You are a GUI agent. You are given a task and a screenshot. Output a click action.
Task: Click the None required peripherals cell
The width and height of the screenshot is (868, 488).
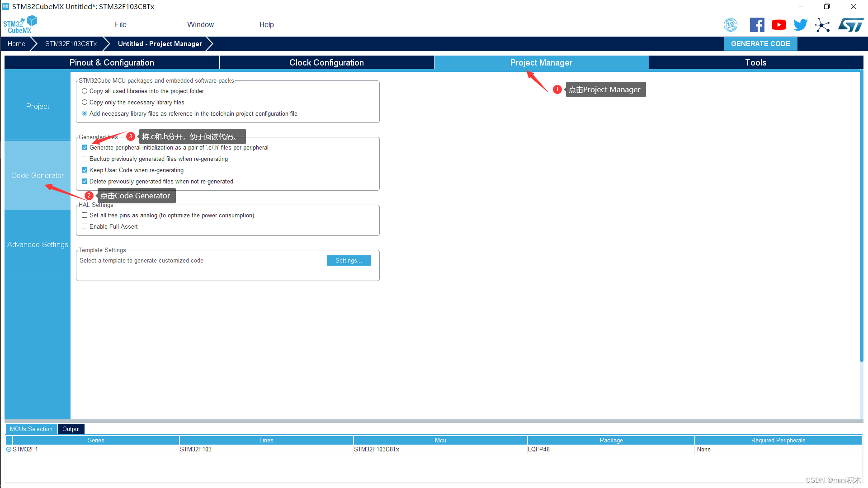click(778, 450)
